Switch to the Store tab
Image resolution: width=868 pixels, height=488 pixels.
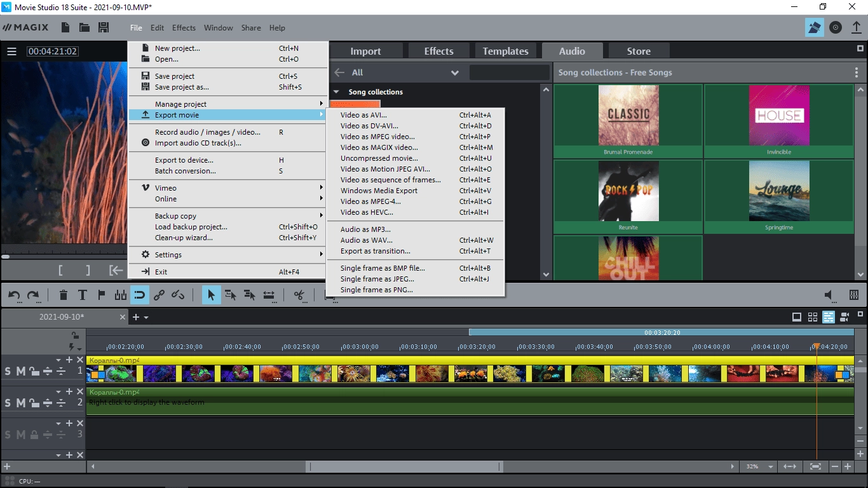click(x=639, y=51)
